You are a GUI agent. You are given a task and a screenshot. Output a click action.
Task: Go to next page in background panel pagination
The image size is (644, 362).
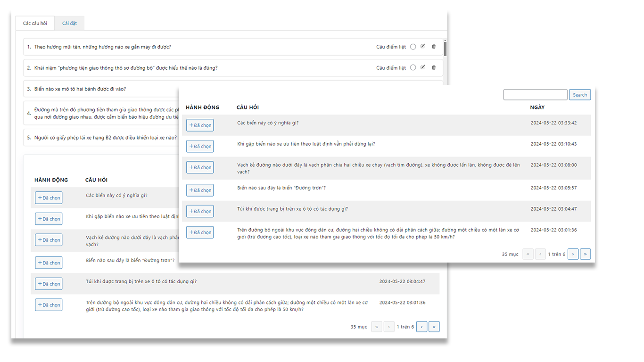coord(421,327)
